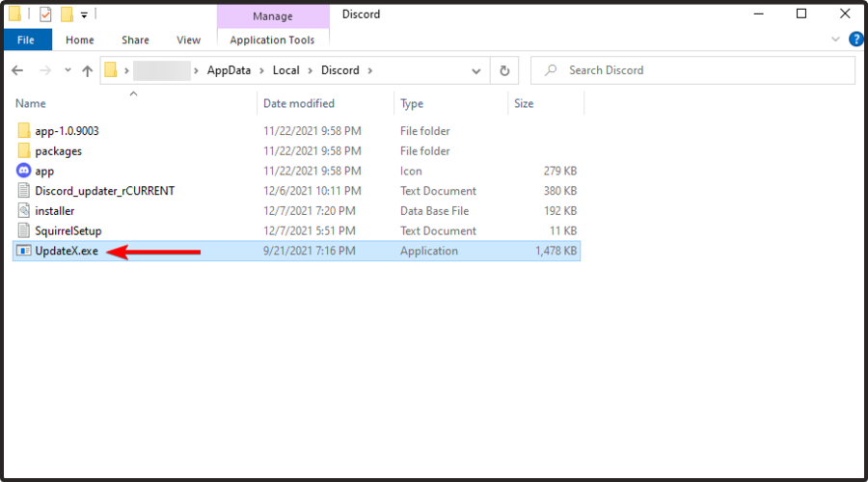The image size is (868, 482).
Task: Click the installer file name
Action: 54,211
